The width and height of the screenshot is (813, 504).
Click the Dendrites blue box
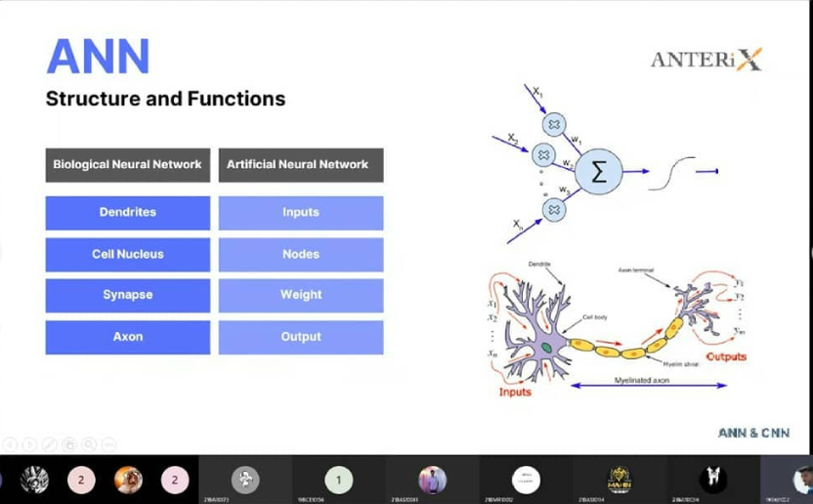(128, 213)
